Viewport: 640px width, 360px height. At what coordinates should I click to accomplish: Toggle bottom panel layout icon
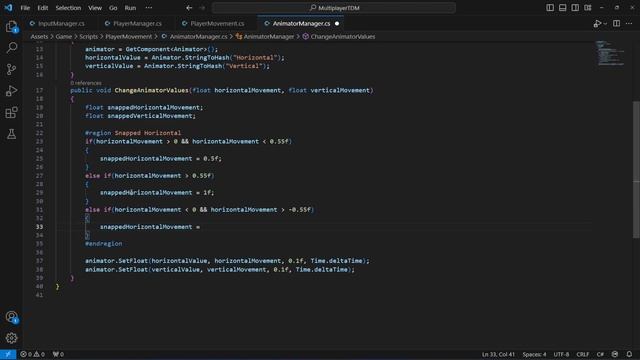[562, 8]
